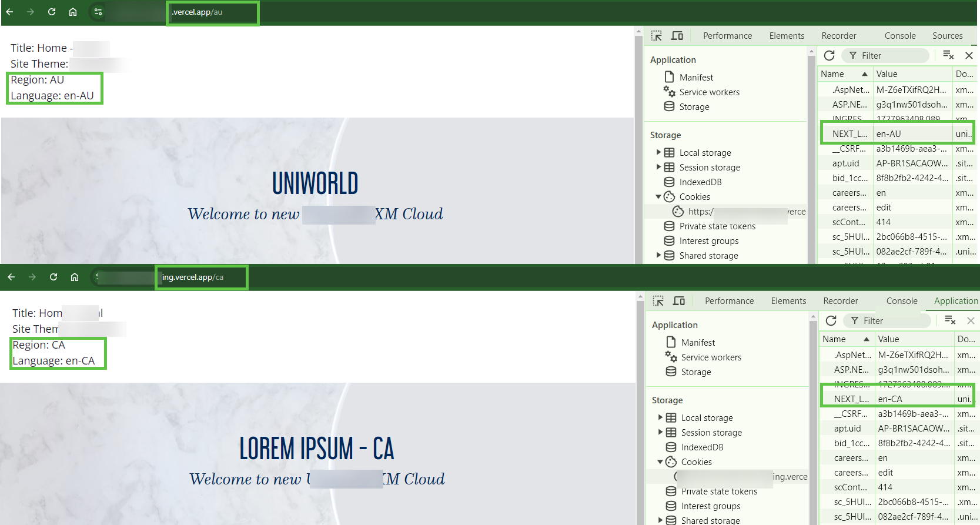Open the Elements tab in bottom DevTools
The height and width of the screenshot is (525, 980).
(788, 301)
